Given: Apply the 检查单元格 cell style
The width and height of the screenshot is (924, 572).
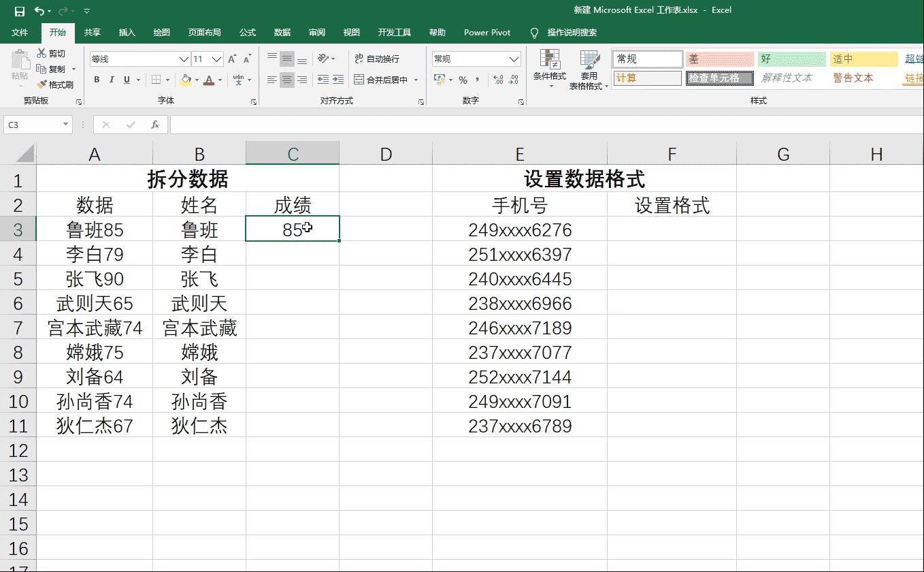Looking at the screenshot, I should (x=719, y=78).
